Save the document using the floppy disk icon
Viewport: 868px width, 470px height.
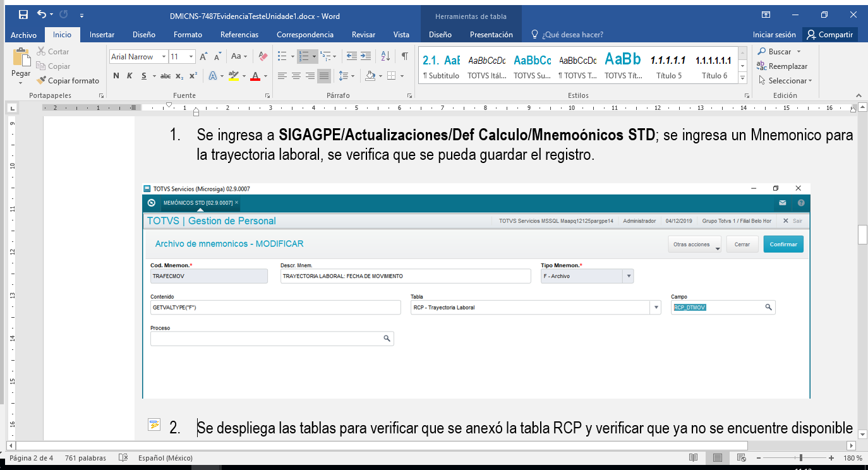[23, 15]
